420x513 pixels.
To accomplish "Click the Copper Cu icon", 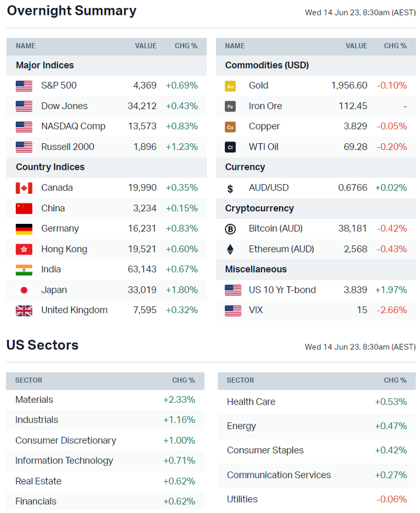I will coord(230,127).
